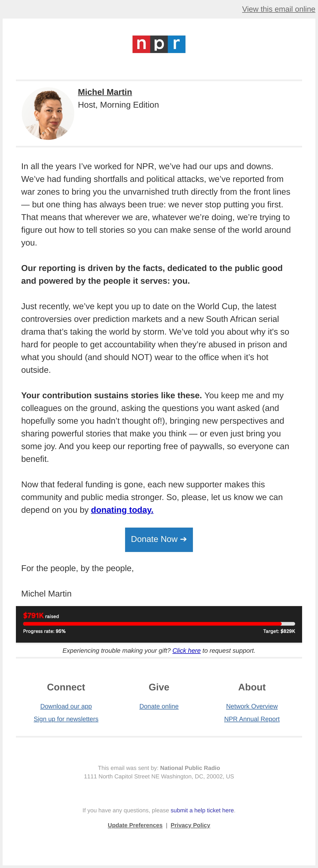The image size is (318, 868).
Task: Open the Michel Martin name link
Action: [x=105, y=92]
